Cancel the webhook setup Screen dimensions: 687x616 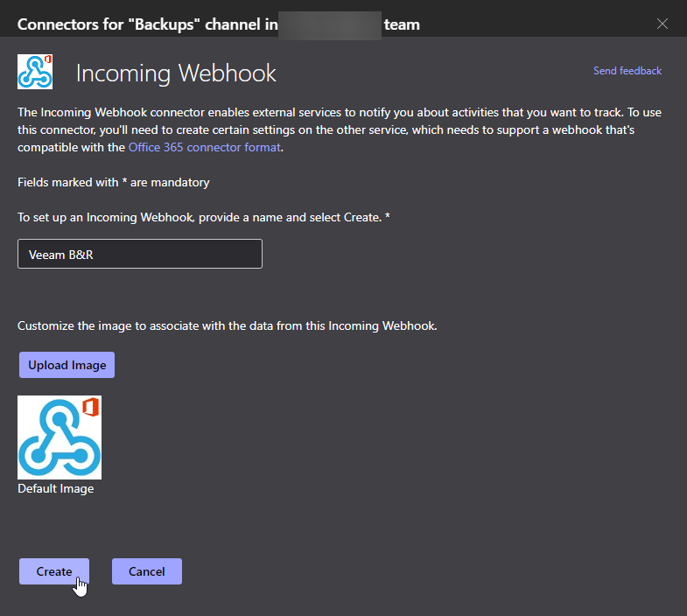147,571
